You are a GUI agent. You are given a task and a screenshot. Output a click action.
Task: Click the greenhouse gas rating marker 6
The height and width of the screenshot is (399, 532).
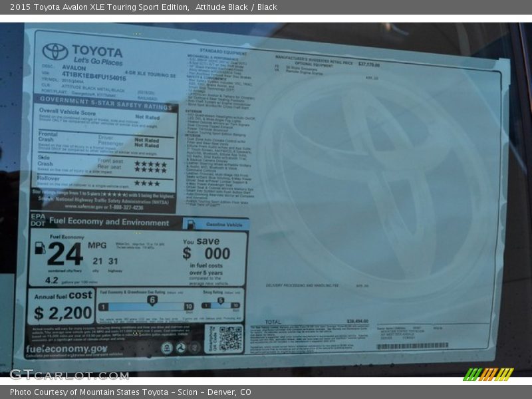[152, 300]
